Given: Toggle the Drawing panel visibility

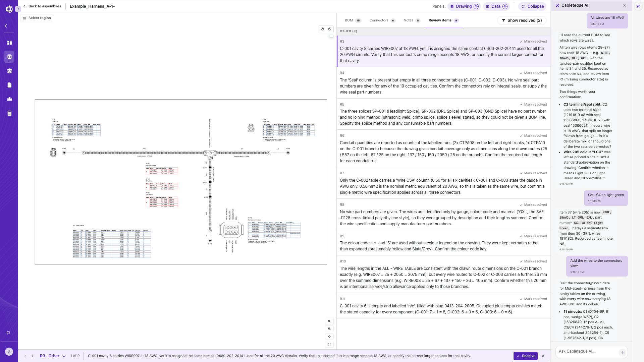Looking at the screenshot, I should (464, 6).
